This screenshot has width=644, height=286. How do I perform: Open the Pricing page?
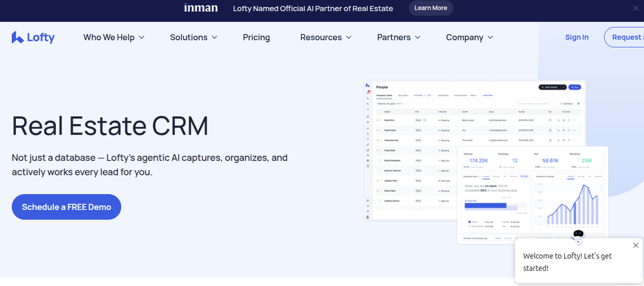[257, 37]
